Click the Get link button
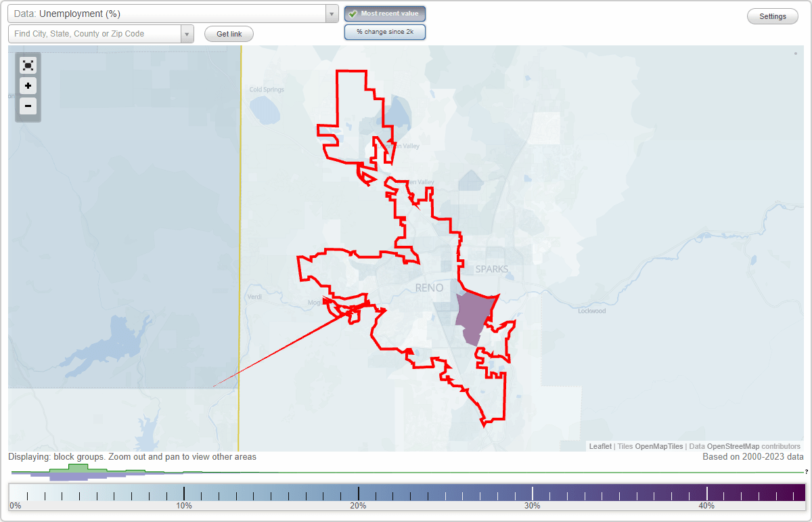This screenshot has height=522, width=812. pyautogui.click(x=228, y=33)
